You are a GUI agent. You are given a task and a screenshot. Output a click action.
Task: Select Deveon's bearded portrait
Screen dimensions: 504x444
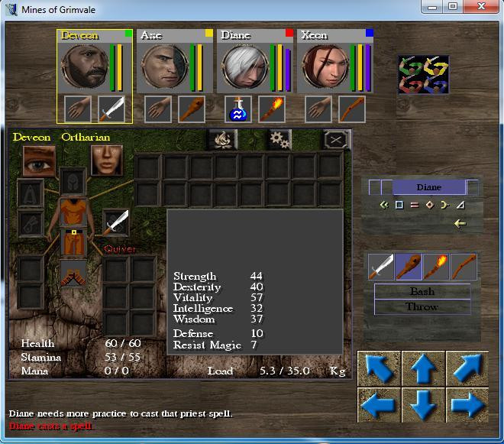(x=85, y=67)
